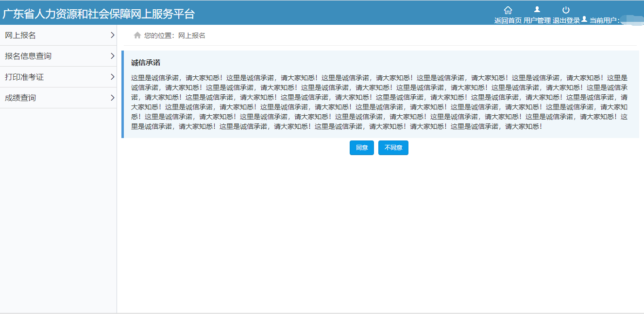The width and height of the screenshot is (644, 314).
Task: Click the user silhouette beside 当前用户
Action: [x=584, y=20]
